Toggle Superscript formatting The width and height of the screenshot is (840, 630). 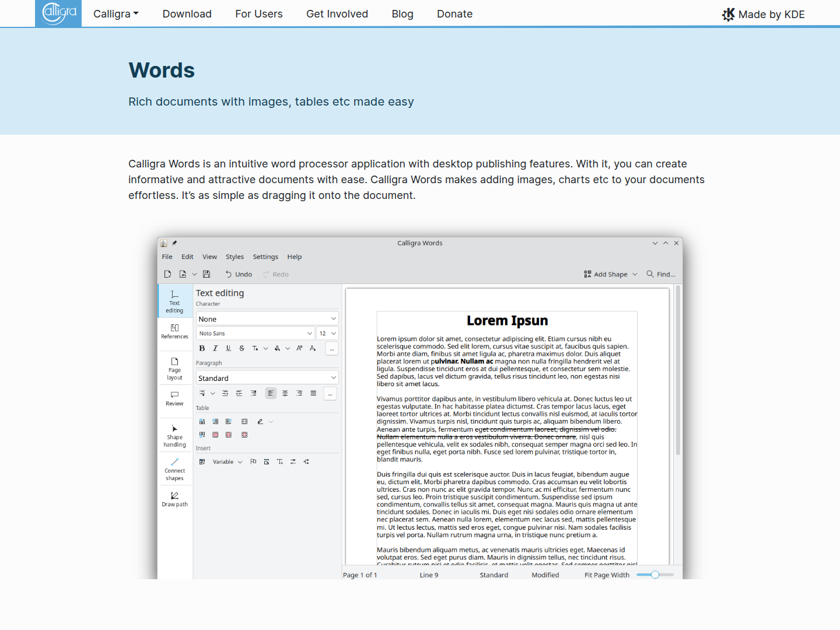(299, 348)
